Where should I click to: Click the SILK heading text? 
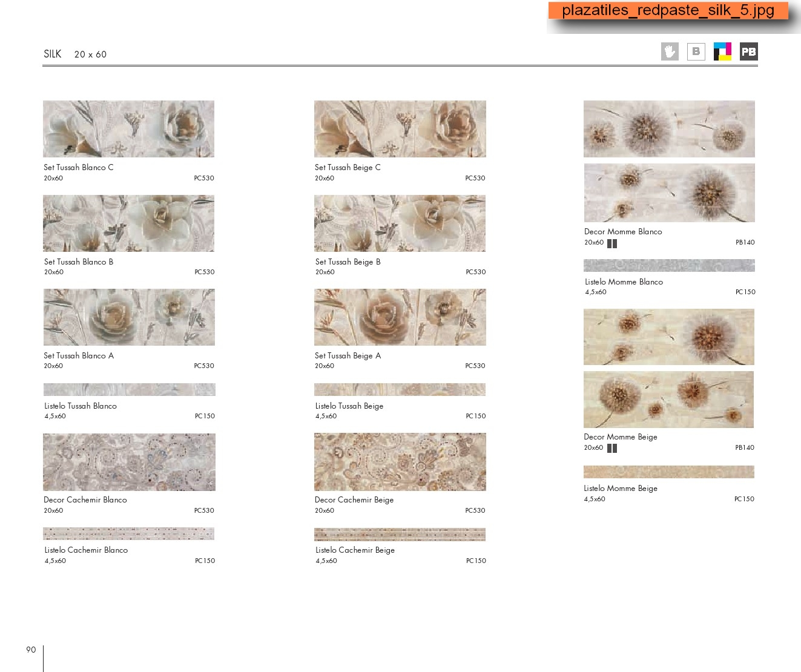tap(53, 54)
